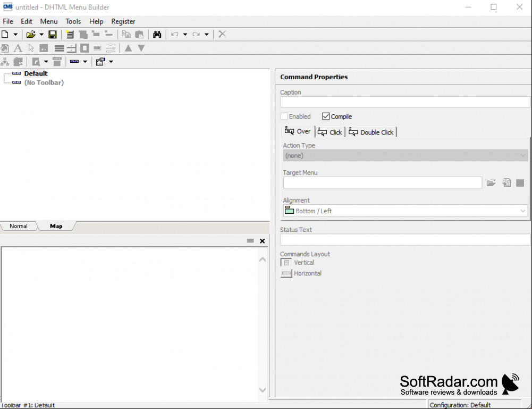Click the puzzle piece icon
Viewport: 532px width, 409px height.
18,62
